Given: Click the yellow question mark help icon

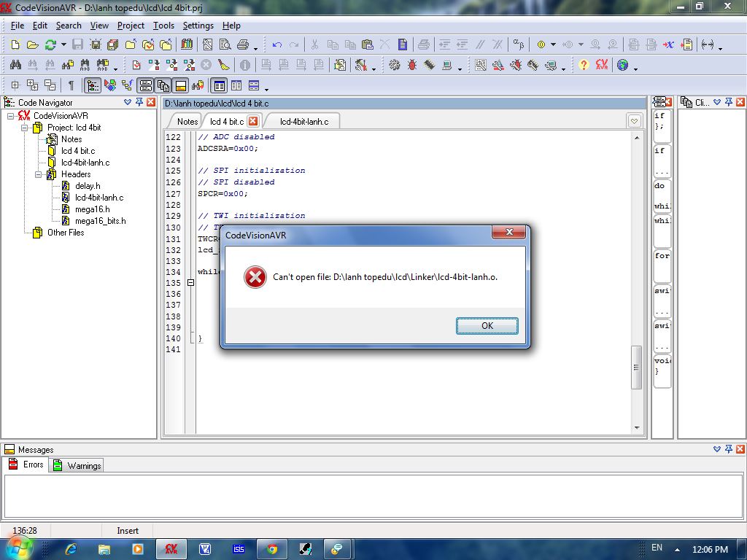Looking at the screenshot, I should (584, 64).
